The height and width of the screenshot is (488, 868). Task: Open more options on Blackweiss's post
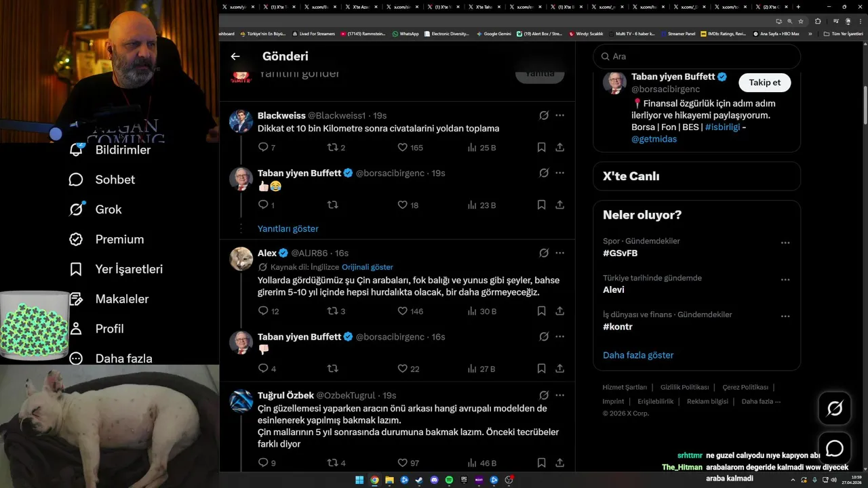[x=559, y=115]
